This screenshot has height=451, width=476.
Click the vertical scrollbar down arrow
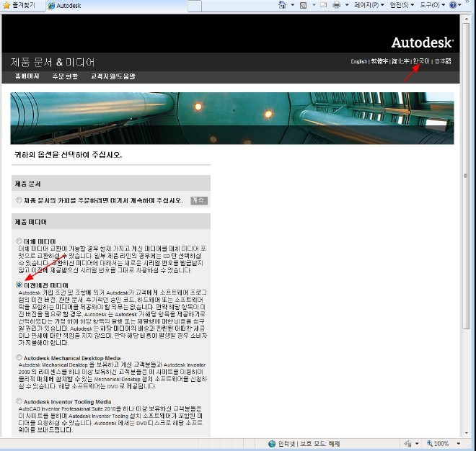[467, 433]
